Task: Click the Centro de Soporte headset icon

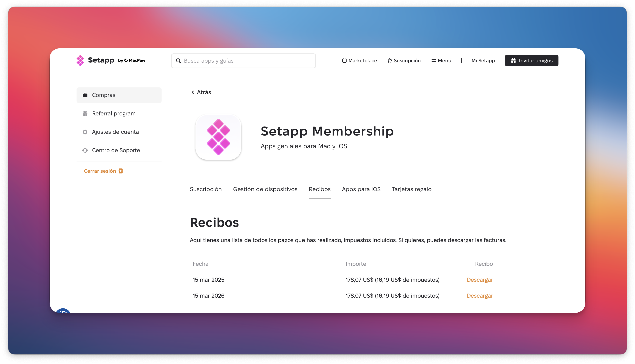Action: pyautogui.click(x=85, y=150)
